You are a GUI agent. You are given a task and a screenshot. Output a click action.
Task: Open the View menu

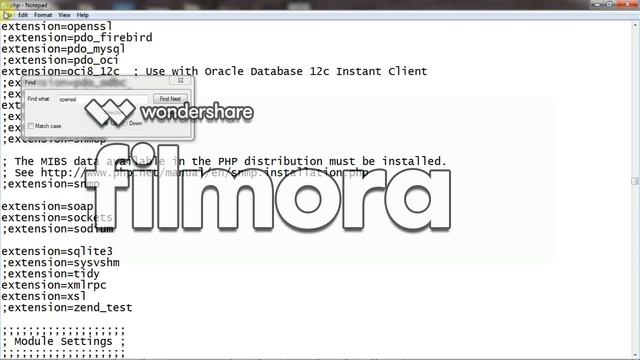pyautogui.click(x=64, y=15)
